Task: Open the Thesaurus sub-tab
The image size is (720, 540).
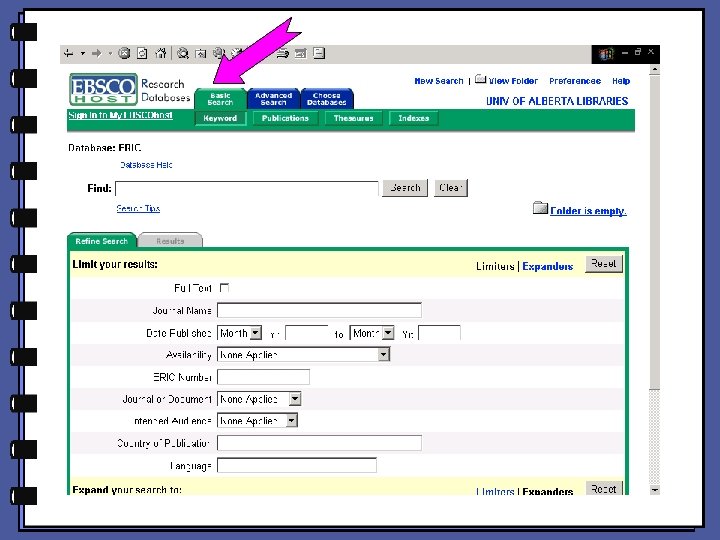Action: [x=354, y=118]
